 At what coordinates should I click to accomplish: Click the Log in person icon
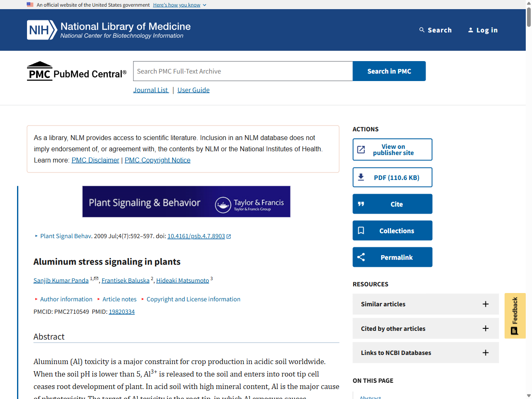470,30
